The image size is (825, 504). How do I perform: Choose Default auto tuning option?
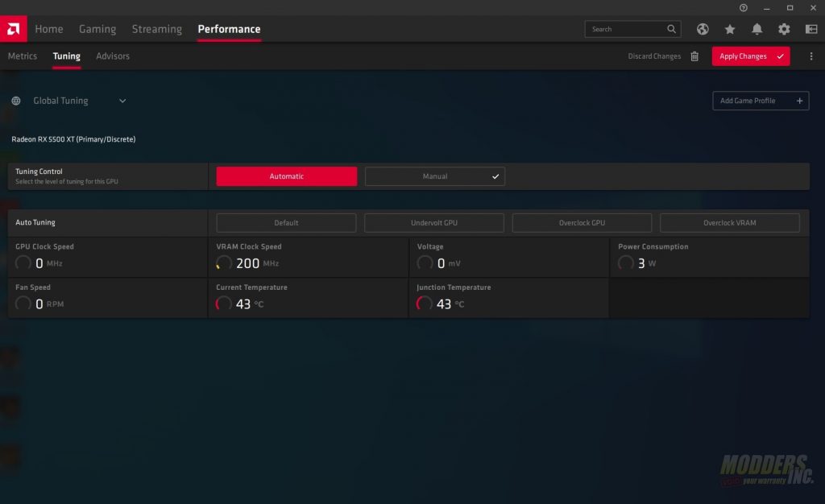(286, 223)
